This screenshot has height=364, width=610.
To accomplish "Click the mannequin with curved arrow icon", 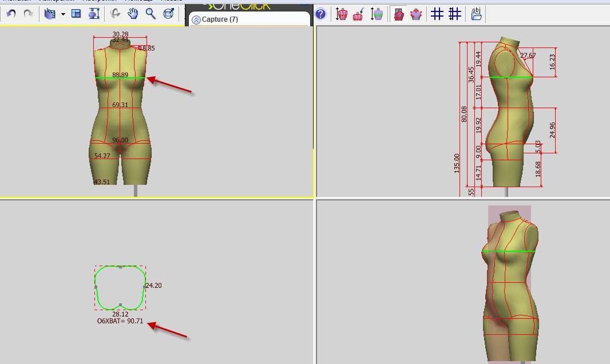I will tap(358, 14).
